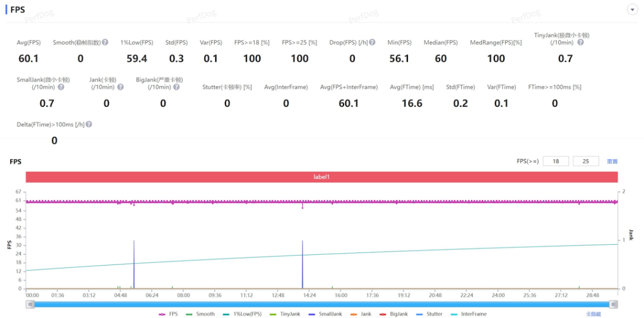This screenshot has width=644, height=318.
Task: Click the FTime>=100ms [%] label
Action: pos(555,87)
